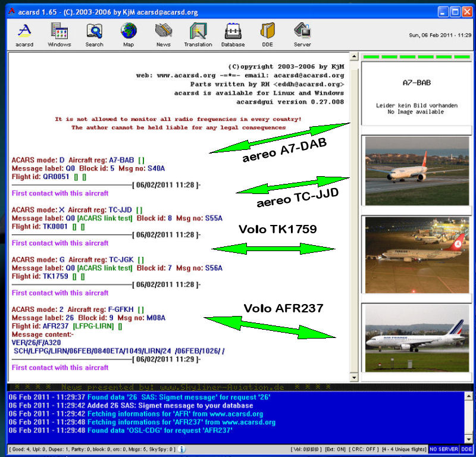Click flight id TK0001
The height and width of the screenshot is (457, 476).
(55, 227)
